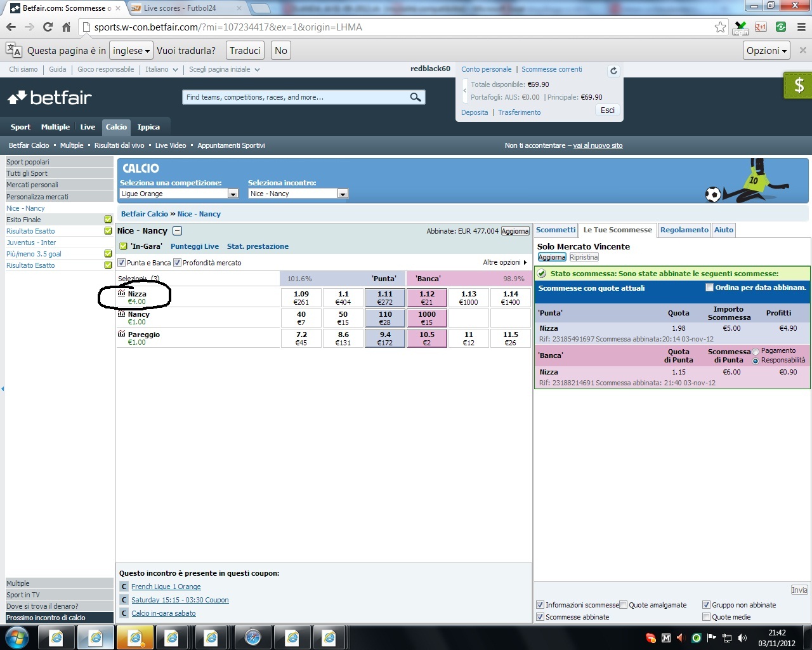
Task: Expand Altre opzioni menu
Action: pos(505,262)
